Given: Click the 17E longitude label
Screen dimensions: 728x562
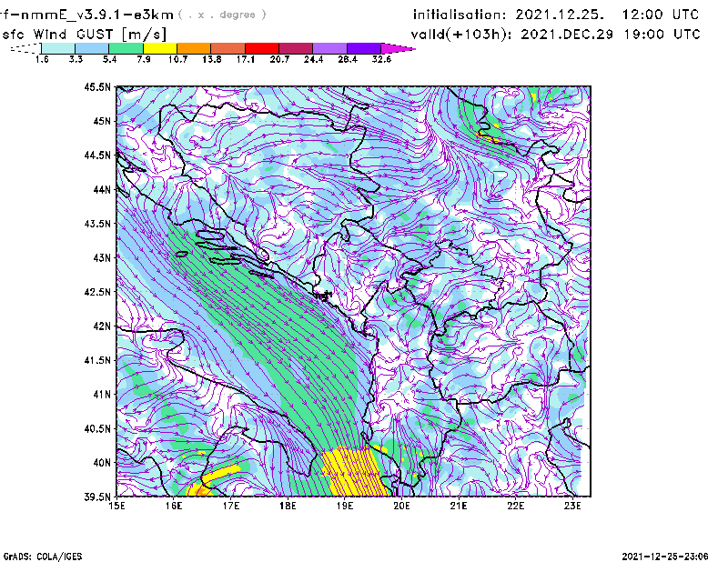Looking at the screenshot, I should click(x=231, y=506).
